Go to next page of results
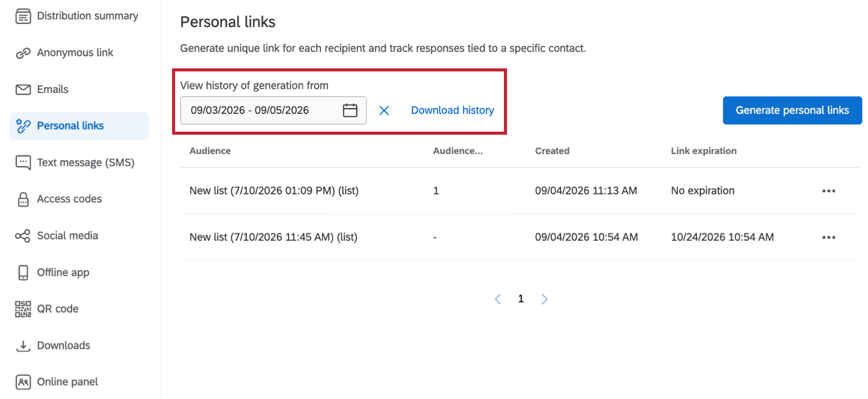Viewport: 868px width, 399px height. (544, 299)
